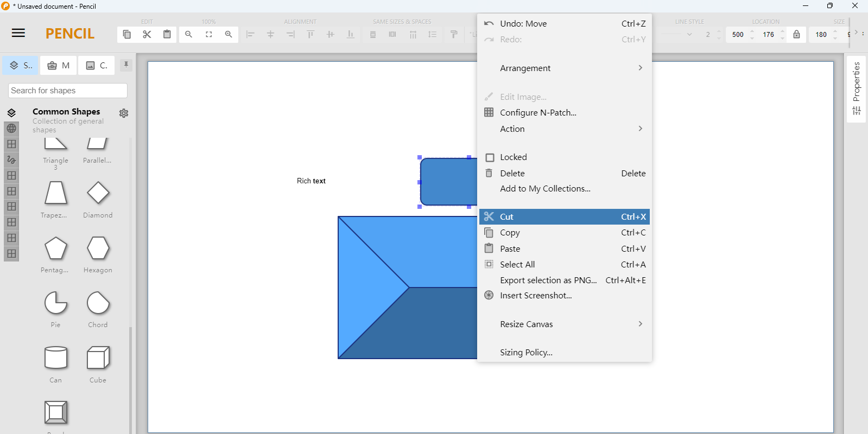Screen dimensions: 868x434
Task: Click the zoom out magnifier icon
Action: (x=189, y=34)
